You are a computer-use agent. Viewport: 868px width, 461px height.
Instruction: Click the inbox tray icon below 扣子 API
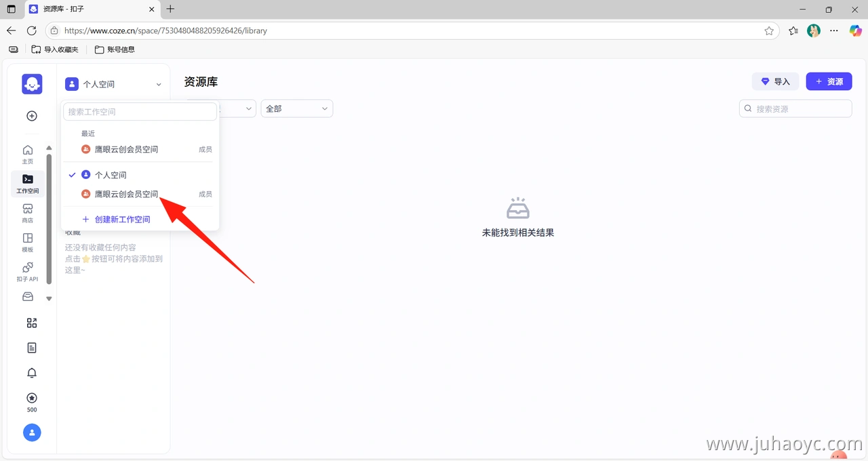coord(28,296)
